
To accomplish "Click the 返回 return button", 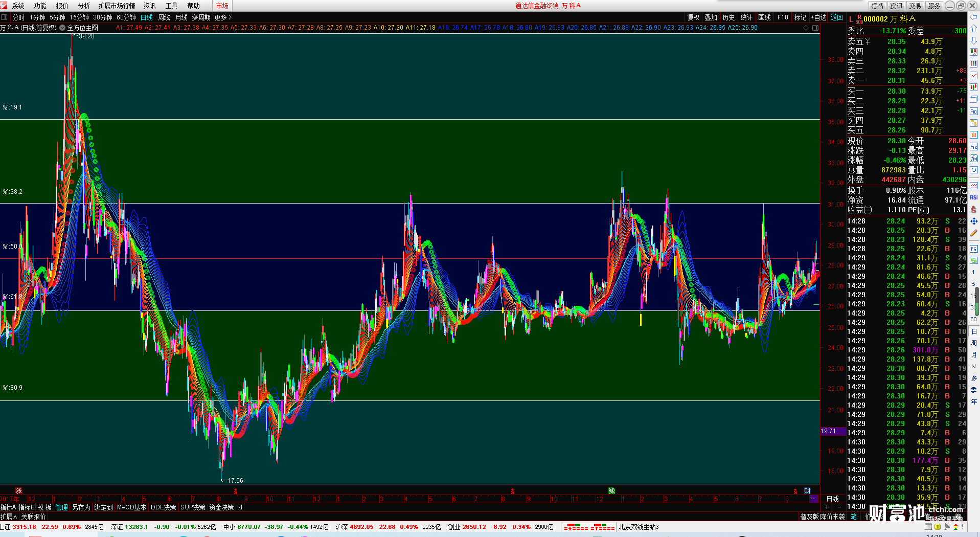I will pos(837,17).
